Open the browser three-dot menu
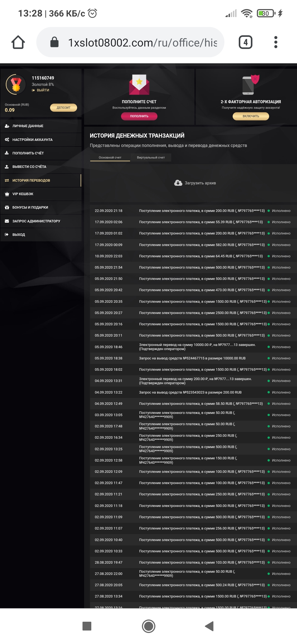 (x=276, y=42)
